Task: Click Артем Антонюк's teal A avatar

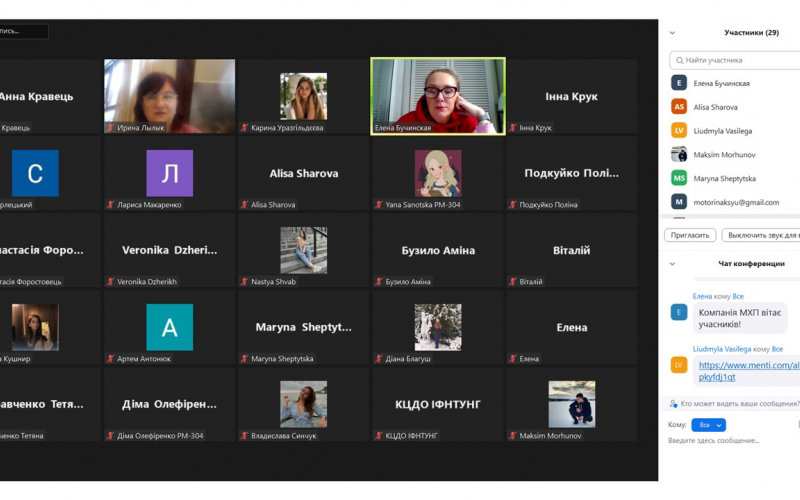Action: point(169,327)
